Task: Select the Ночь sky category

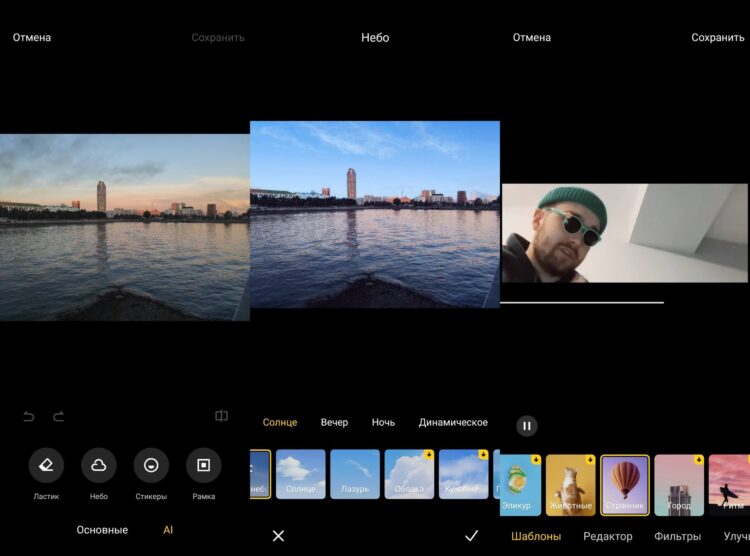Action: (x=383, y=422)
